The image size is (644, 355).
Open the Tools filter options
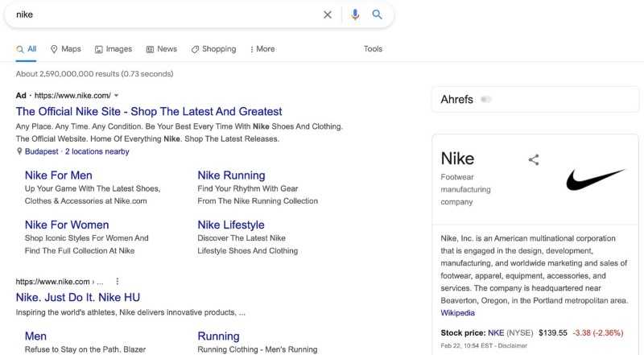(x=373, y=49)
